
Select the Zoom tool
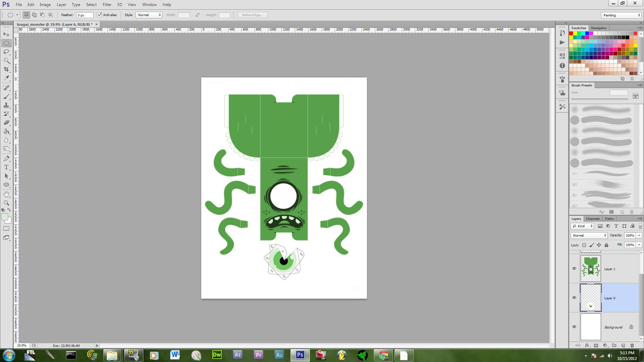(x=6, y=203)
